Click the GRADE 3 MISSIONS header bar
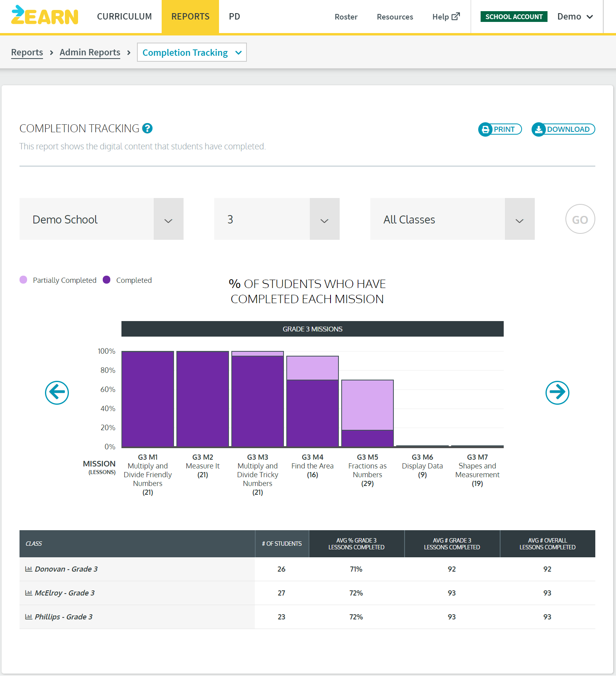The image size is (616, 676). [313, 329]
